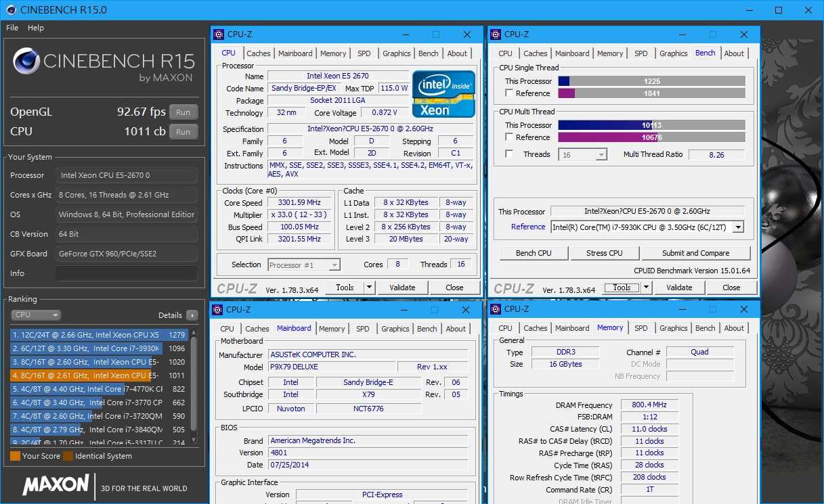Screen dimensions: 824x504
Task: Tick the Threads checkbox in Bench window
Action: pos(508,154)
